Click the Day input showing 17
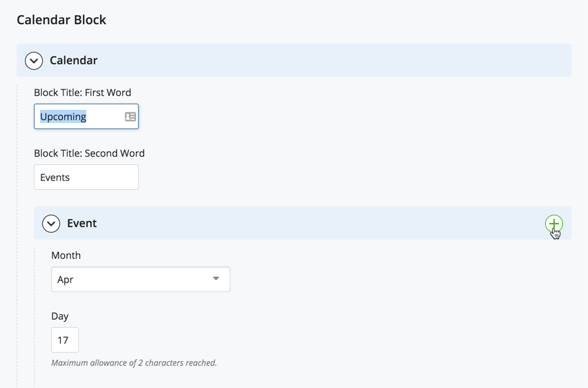588x388 pixels. click(65, 340)
